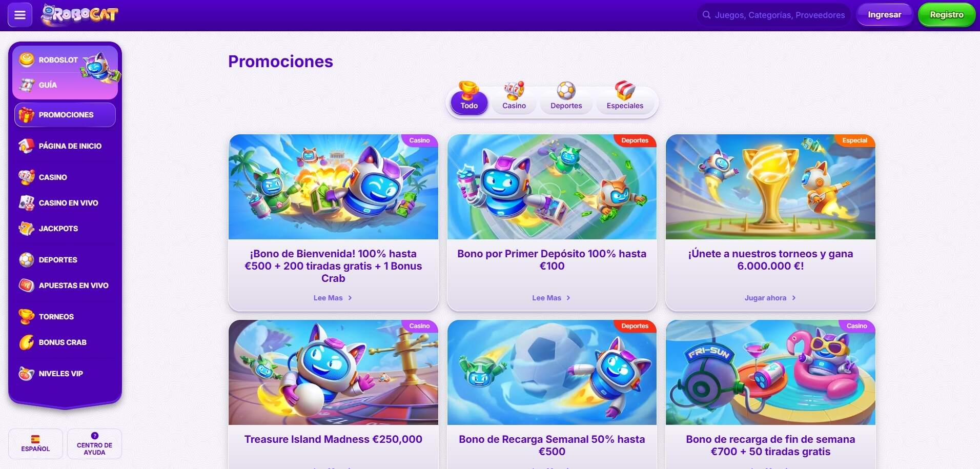Focus the Juegos, Categorías, Proveedores search field

(773, 15)
